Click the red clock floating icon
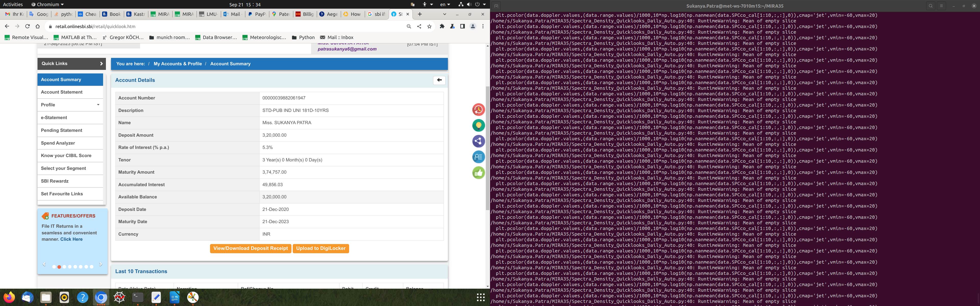This screenshot has height=306, width=980. tap(478, 110)
